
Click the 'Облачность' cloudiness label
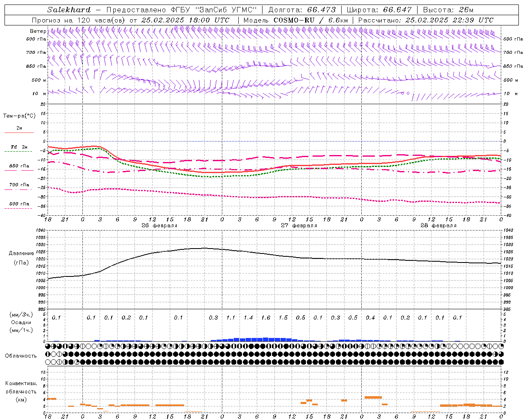[x=21, y=356]
